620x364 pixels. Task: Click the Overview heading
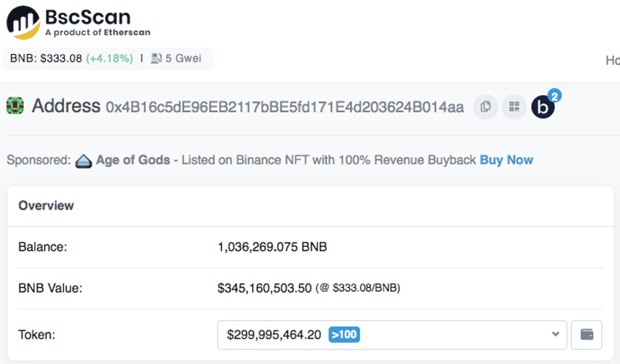(46, 206)
